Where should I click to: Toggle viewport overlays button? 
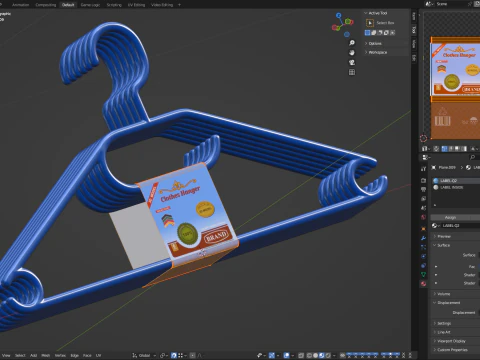click(x=286, y=355)
